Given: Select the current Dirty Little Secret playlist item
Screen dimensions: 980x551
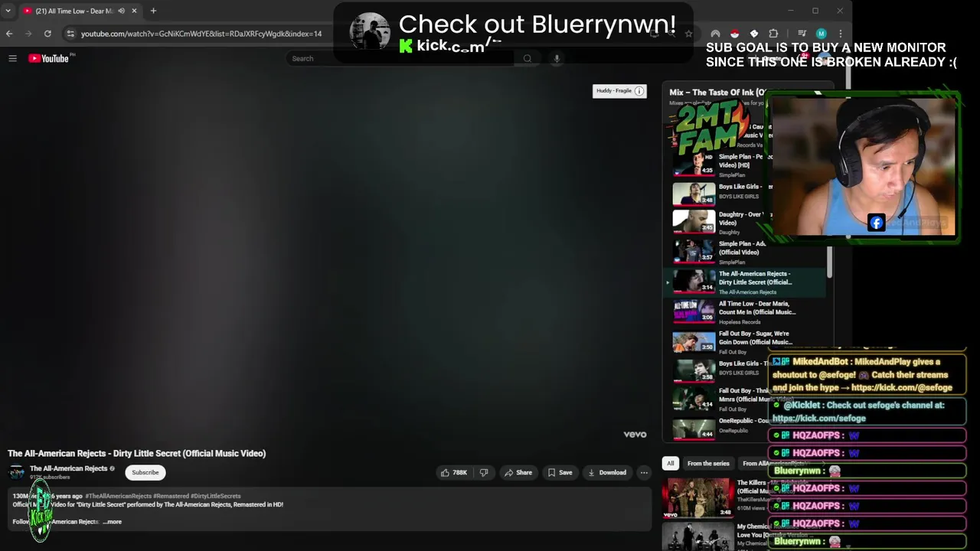Looking at the screenshot, I should tap(744, 282).
